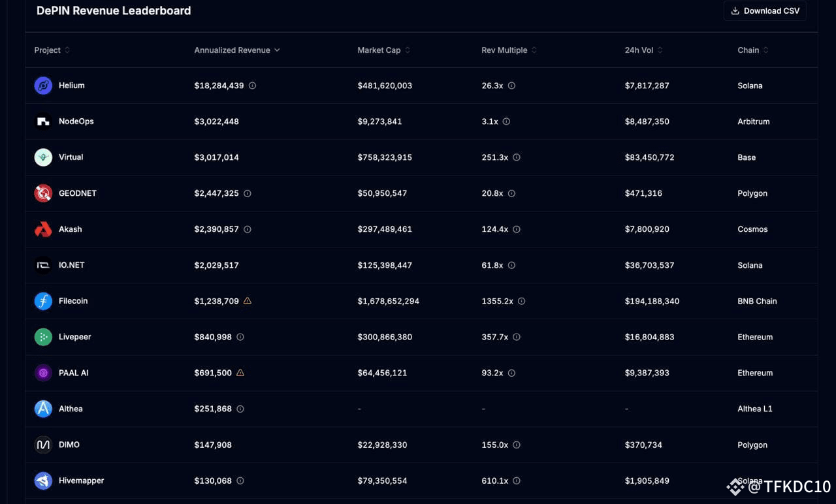
Task: Click info icon beside Helium annualized revenue
Action: coord(252,86)
